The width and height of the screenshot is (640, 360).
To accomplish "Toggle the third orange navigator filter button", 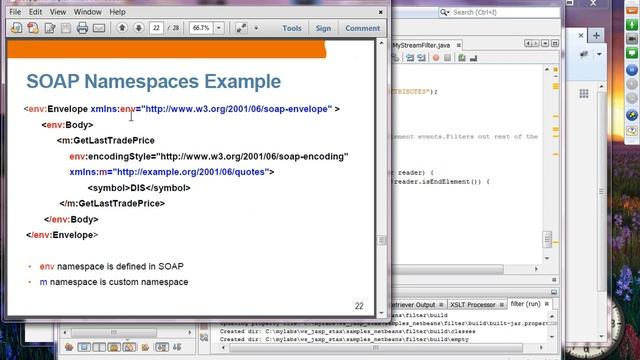I will click(x=114, y=347).
